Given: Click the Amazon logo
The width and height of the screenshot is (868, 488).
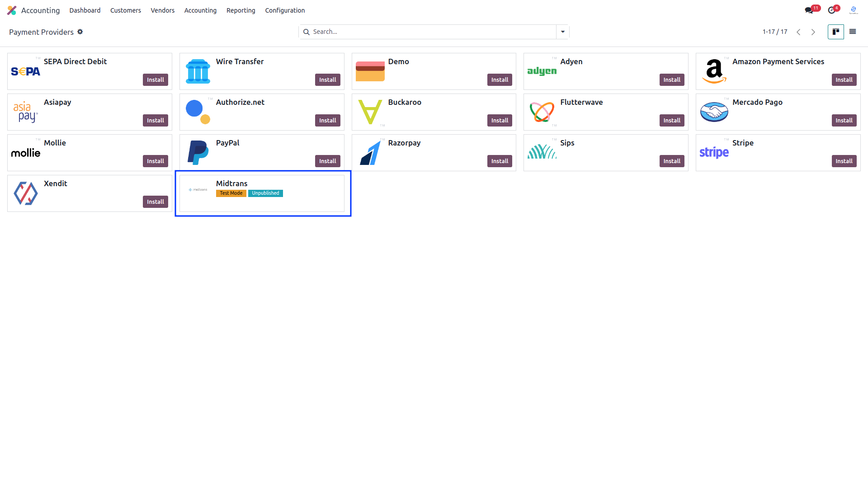Looking at the screenshot, I should coord(714,71).
